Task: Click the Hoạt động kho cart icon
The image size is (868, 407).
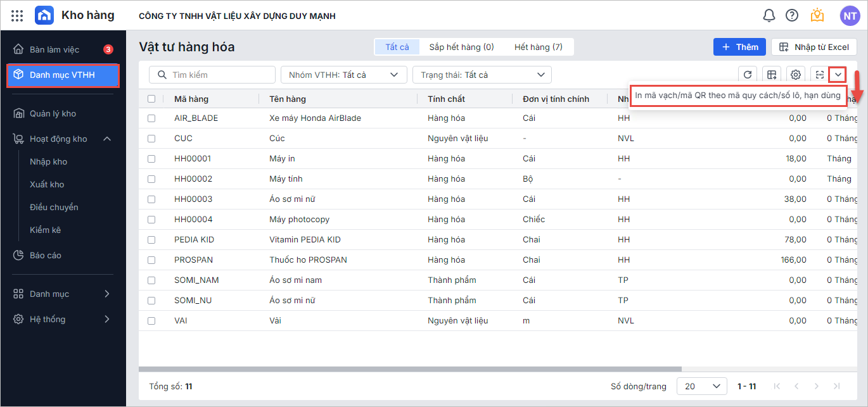Action: point(18,139)
